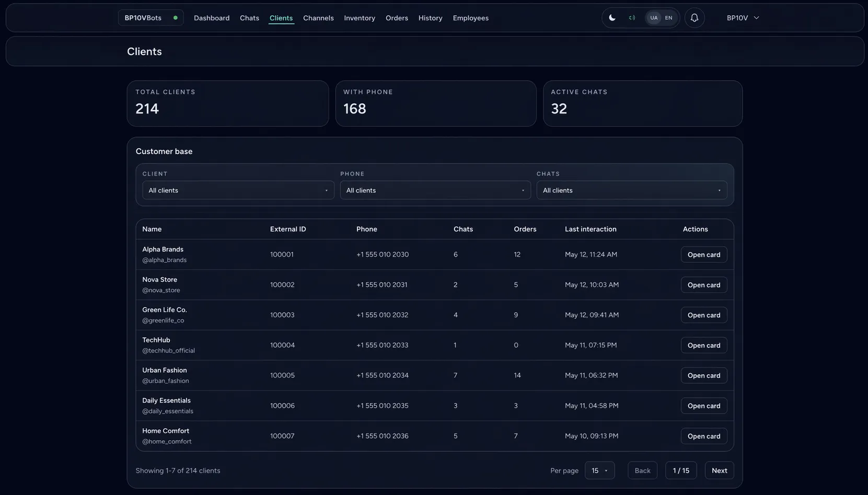Click phone number +1 555 010 2036
This screenshot has height=495, width=868.
tap(383, 436)
